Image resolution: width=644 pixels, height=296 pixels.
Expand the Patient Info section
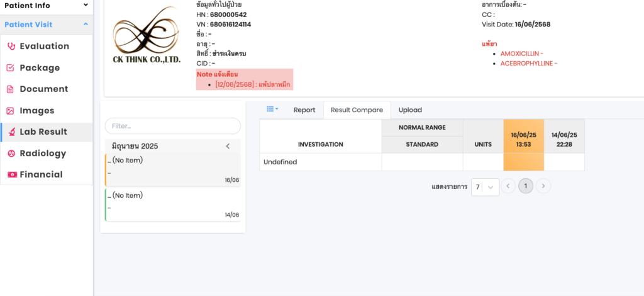pos(86,5)
